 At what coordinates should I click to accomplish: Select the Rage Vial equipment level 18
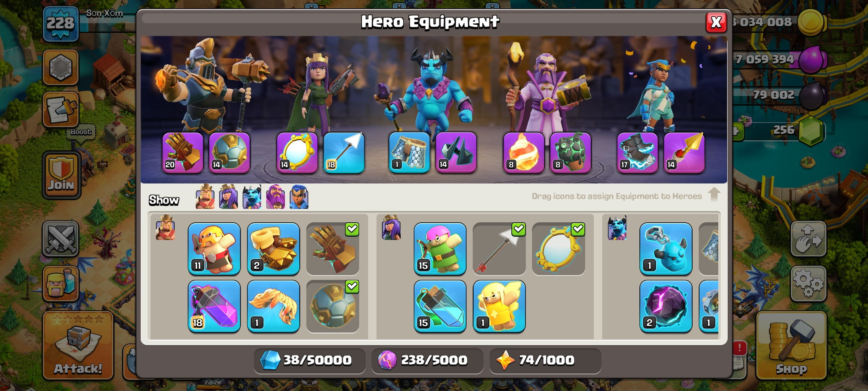coord(214,306)
